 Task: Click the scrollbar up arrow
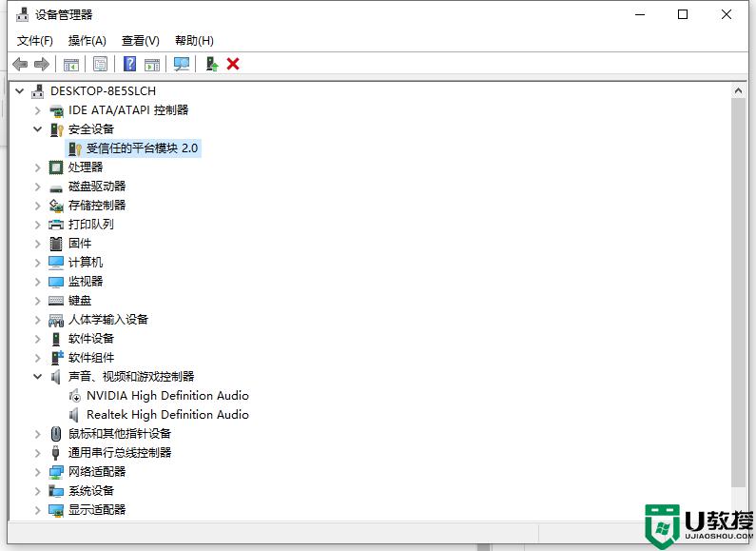tap(738, 90)
